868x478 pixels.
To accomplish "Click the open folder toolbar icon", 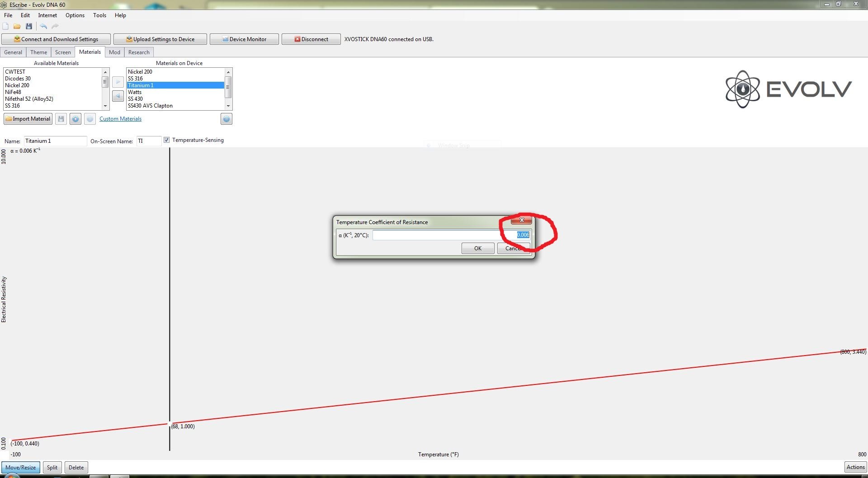I will point(17,26).
